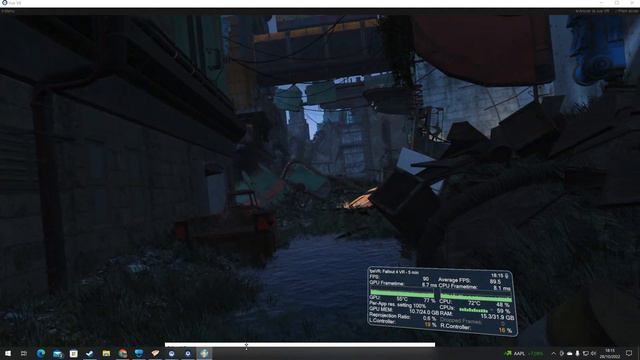
Task: Open the Menu in the top-left of VR view
Action: (x=8, y=11)
